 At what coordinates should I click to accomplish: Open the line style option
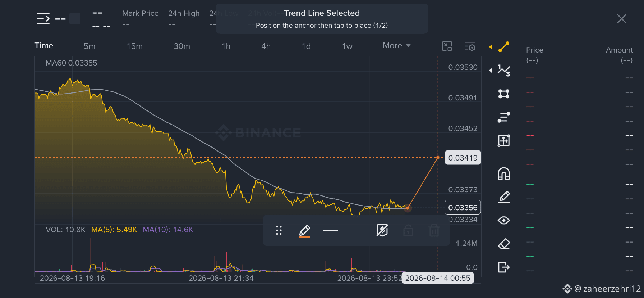point(356,230)
